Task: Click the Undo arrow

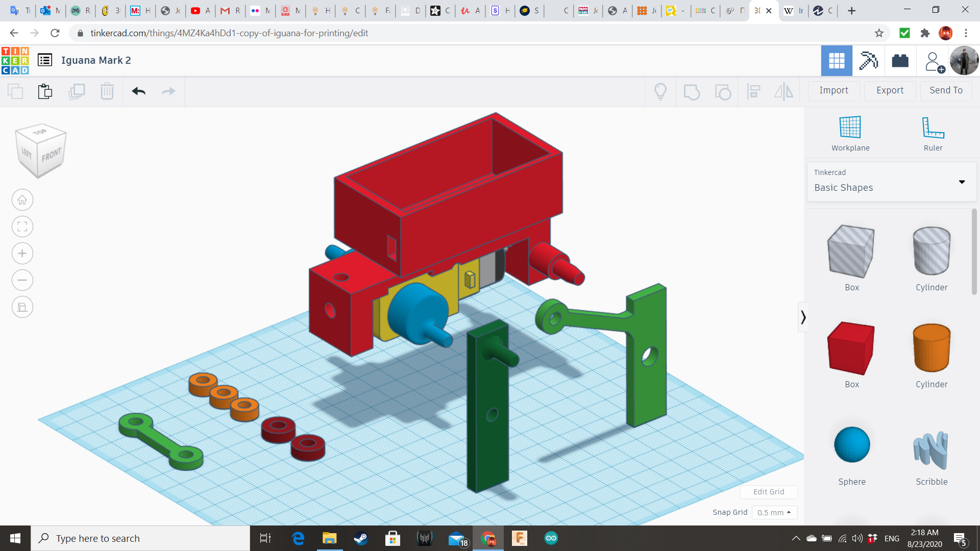Action: point(138,91)
